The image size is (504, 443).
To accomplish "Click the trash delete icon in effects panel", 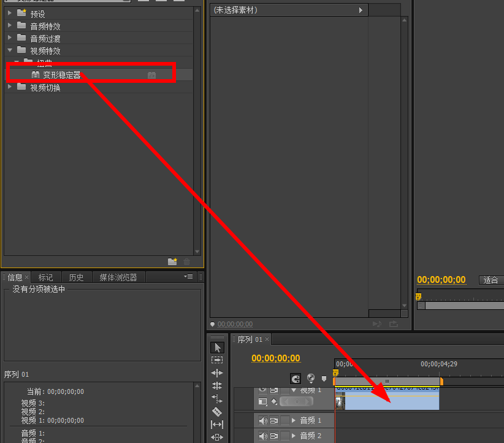I will pos(186,262).
